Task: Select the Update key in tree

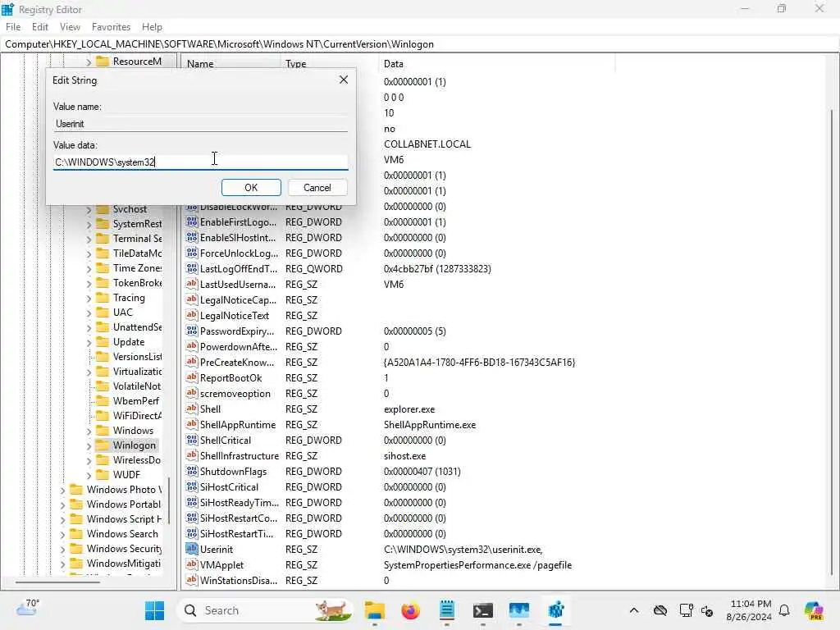Action: [x=129, y=342]
